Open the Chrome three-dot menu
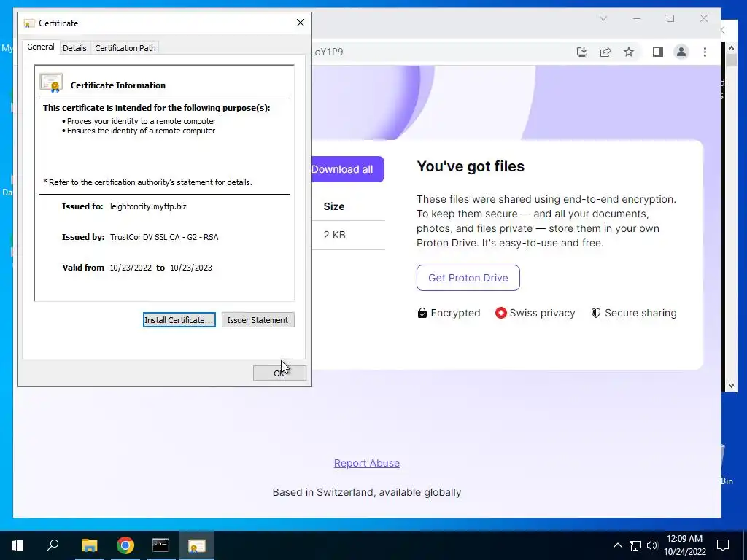 tap(705, 52)
